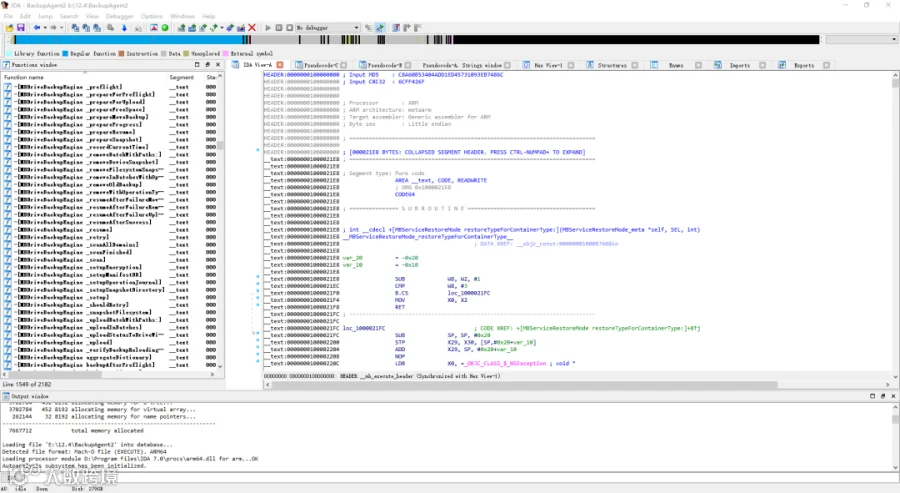Click the green circle toolbar icon

(165, 28)
